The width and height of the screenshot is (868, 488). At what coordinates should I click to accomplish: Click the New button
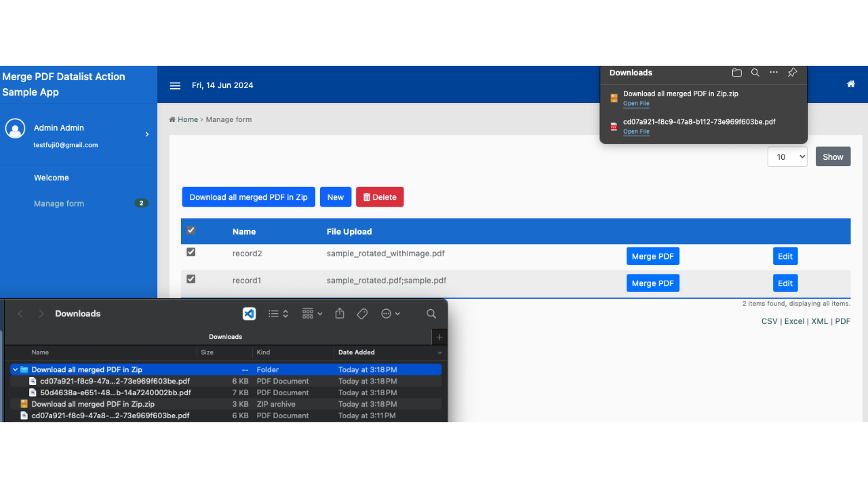(x=336, y=197)
